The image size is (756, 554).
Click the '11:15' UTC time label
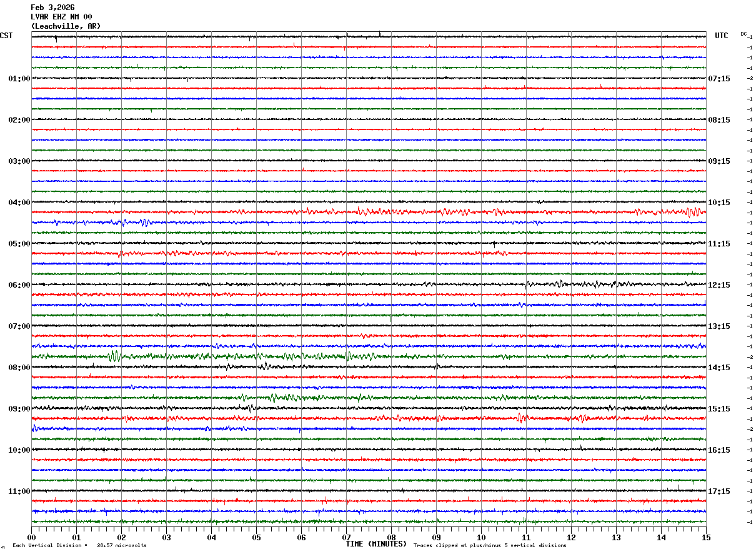pos(719,244)
